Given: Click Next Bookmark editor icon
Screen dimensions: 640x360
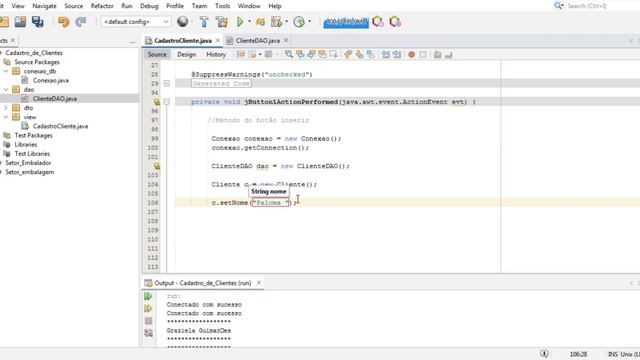Looking at the screenshot, I should (x=359, y=54).
